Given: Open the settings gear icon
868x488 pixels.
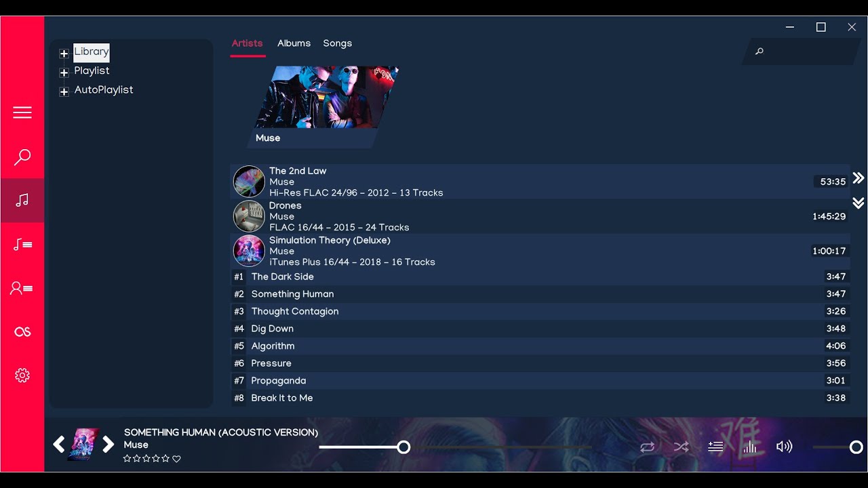Looking at the screenshot, I should click(22, 375).
